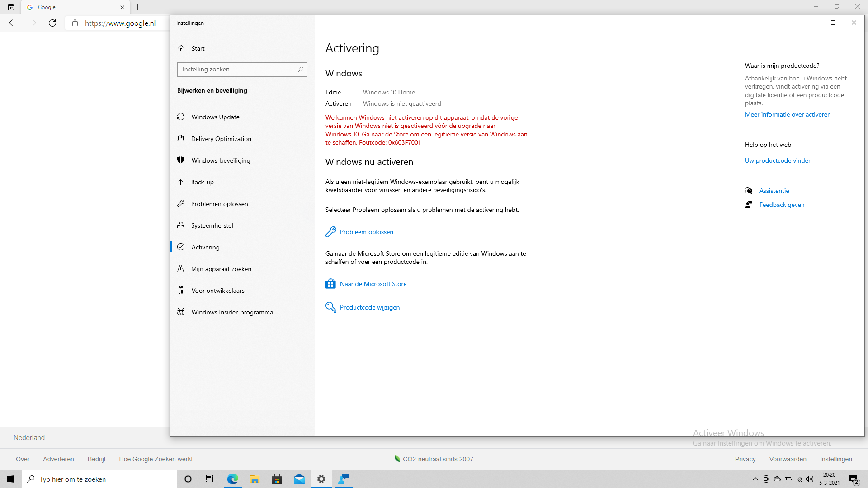Open a new tab in Edge
This screenshot has width=868, height=488.
pyautogui.click(x=138, y=7)
